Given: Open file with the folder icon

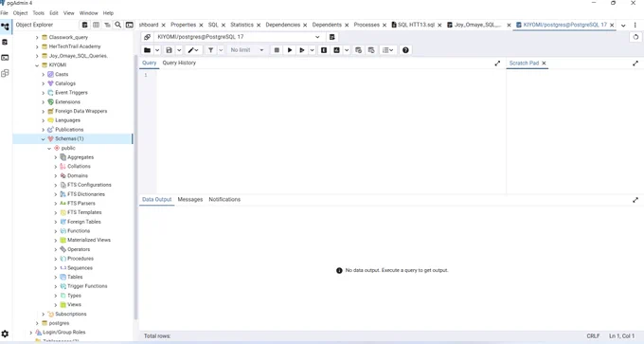Looking at the screenshot, I should 147,50.
